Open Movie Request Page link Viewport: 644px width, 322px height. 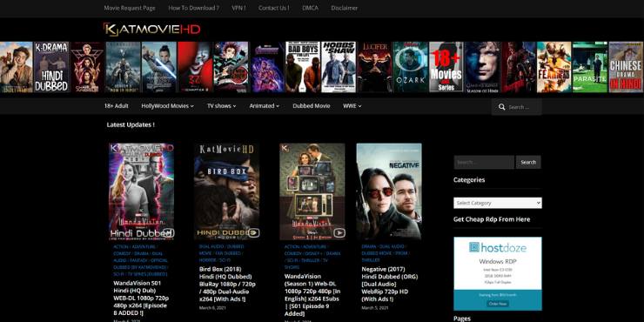click(130, 8)
